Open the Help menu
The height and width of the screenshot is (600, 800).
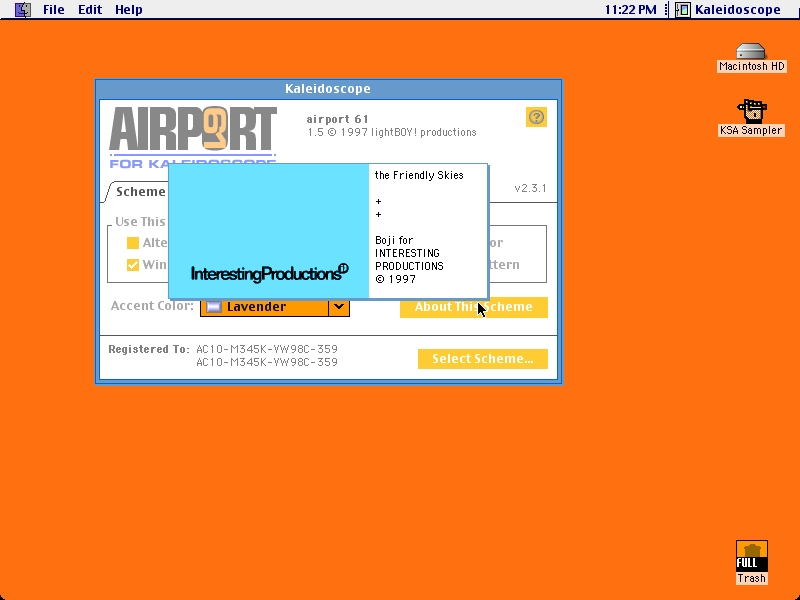pos(129,10)
